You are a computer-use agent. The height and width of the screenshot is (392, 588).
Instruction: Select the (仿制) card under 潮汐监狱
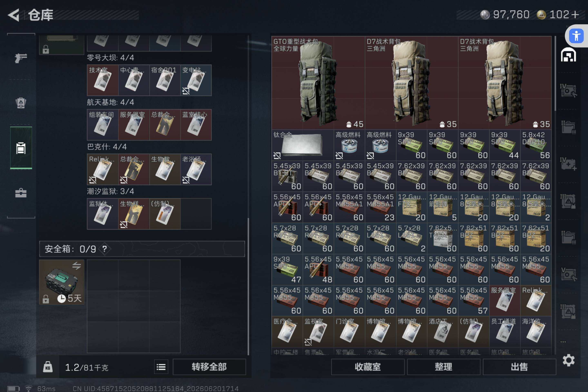tap(165, 214)
